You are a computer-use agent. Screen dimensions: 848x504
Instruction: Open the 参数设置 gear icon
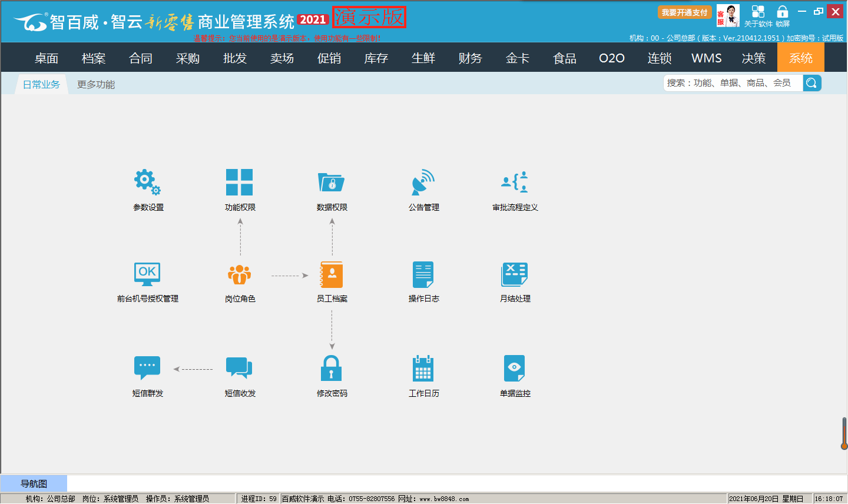pos(147,183)
